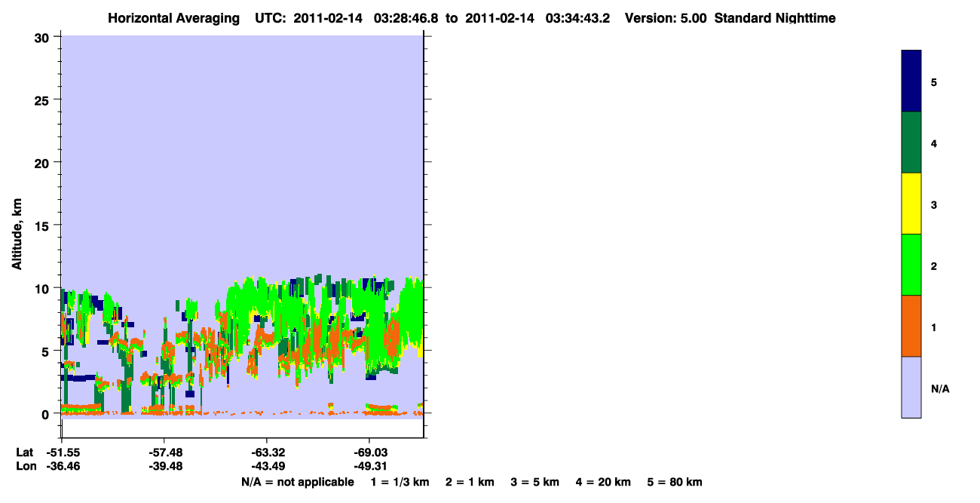The image size is (980, 503).
Task: Click longitude value -36.46
Action: [x=63, y=466]
